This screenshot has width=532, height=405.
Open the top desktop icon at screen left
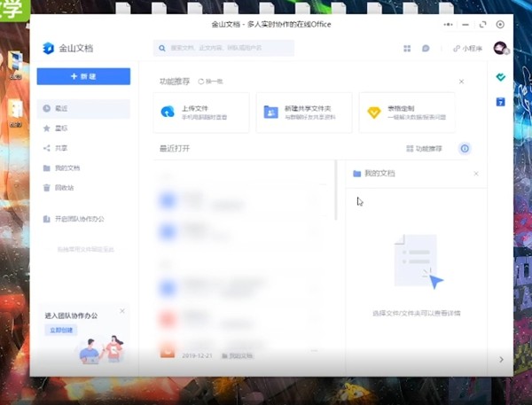pos(15,65)
